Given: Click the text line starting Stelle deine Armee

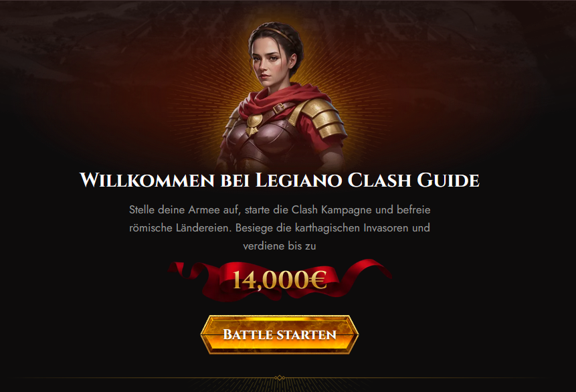Looking at the screenshot, I should click(x=280, y=210).
